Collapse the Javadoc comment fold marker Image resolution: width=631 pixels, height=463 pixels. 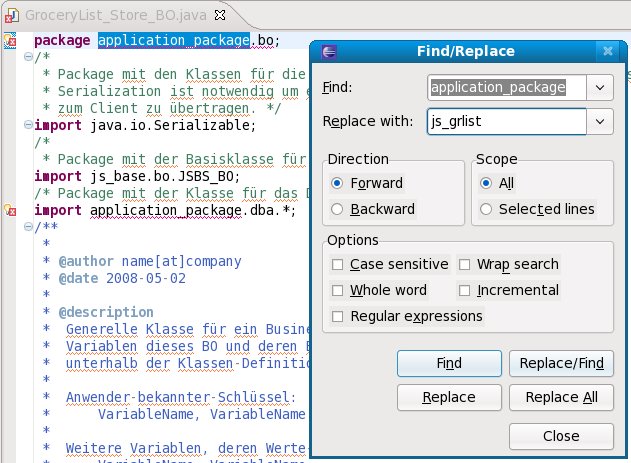pos(28,228)
